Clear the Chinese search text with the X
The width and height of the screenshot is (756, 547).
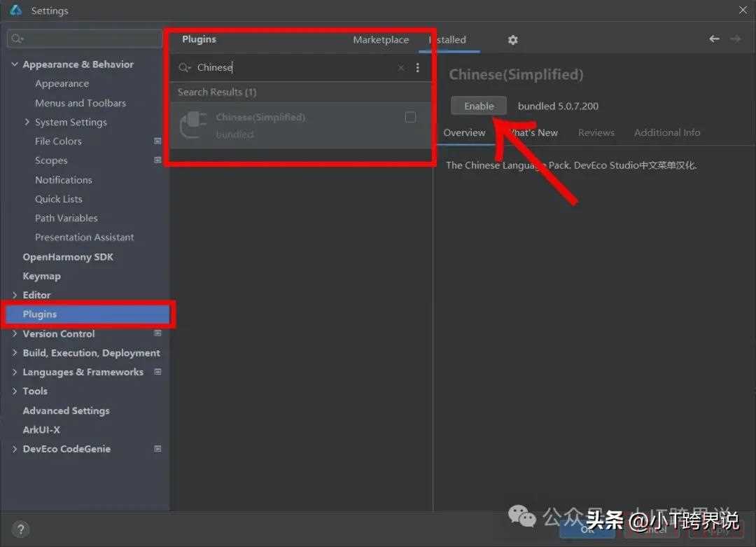400,67
